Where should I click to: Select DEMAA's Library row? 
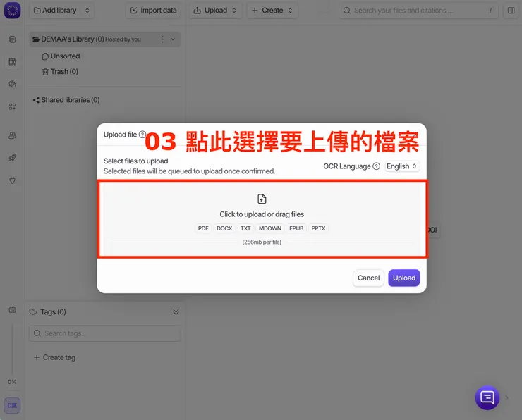coord(105,39)
